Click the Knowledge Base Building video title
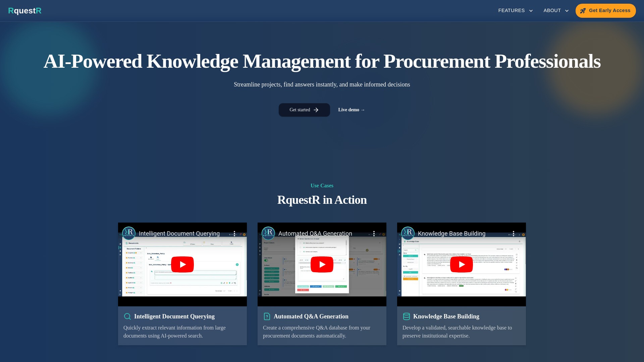The image size is (644, 362). pos(451,234)
